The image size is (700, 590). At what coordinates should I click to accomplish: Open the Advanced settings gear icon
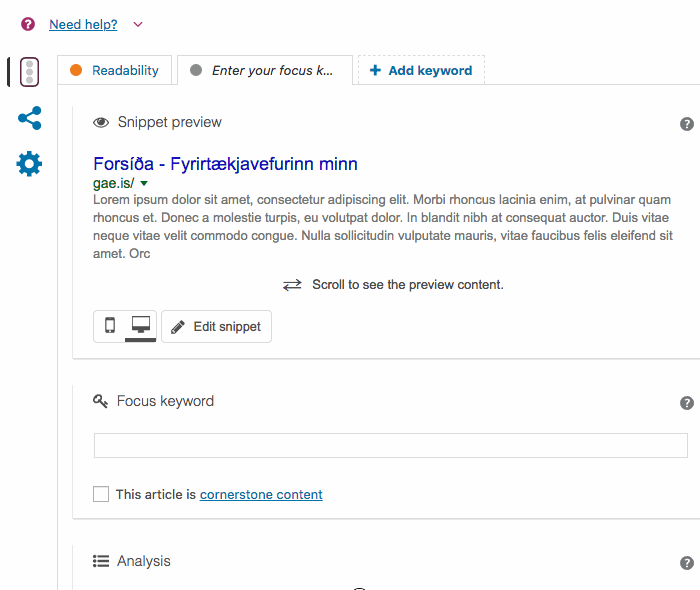[30, 164]
